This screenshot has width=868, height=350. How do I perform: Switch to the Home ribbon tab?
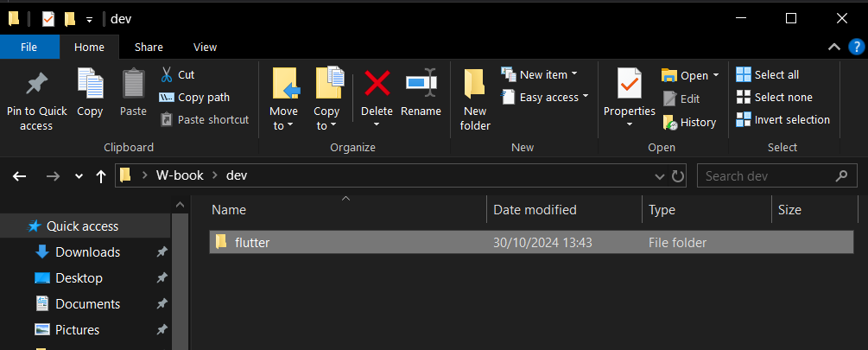[89, 47]
